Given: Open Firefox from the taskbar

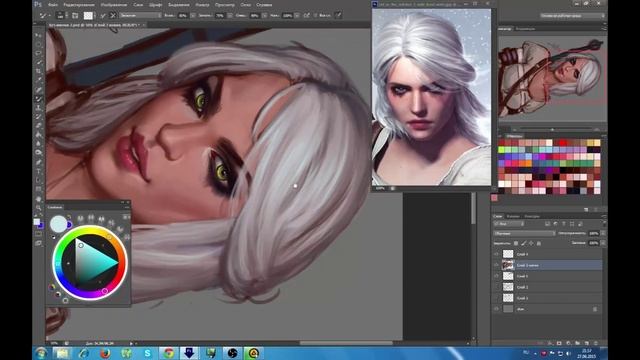Looking at the screenshot, I should [105, 353].
